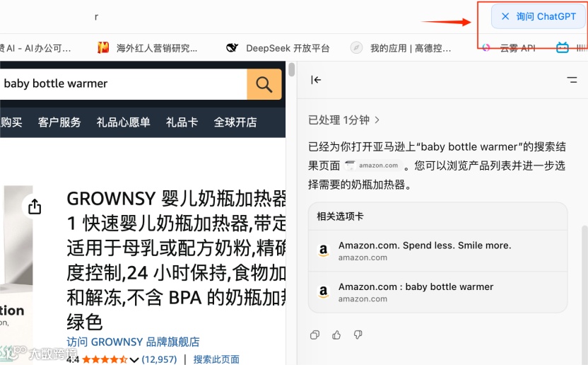Open the 礼品卡 navigation item
588x365 pixels.
182,122
